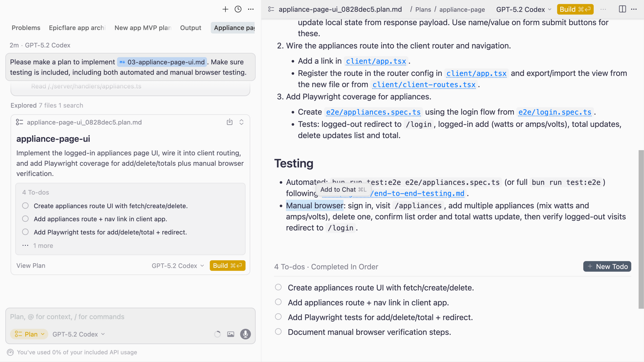Click the new chat plus icon
The image size is (644, 362).
(x=225, y=9)
